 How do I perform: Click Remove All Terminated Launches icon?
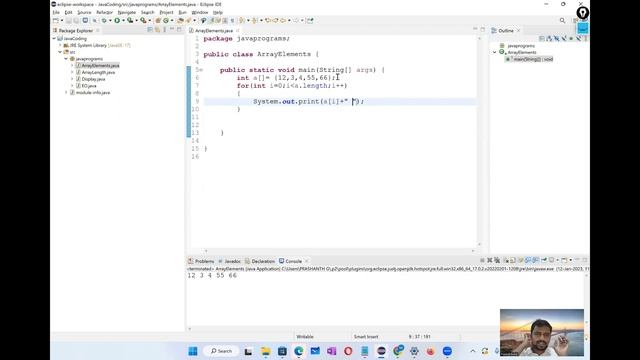click(x=497, y=260)
